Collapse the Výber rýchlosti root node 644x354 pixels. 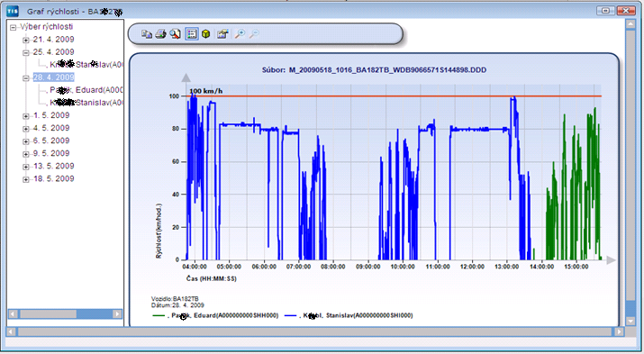pos(14,28)
